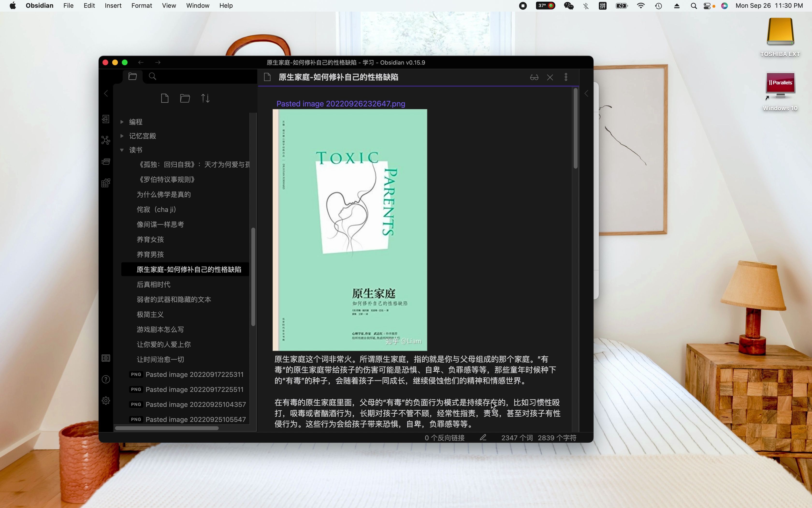Create a new note with page icon

click(x=165, y=98)
